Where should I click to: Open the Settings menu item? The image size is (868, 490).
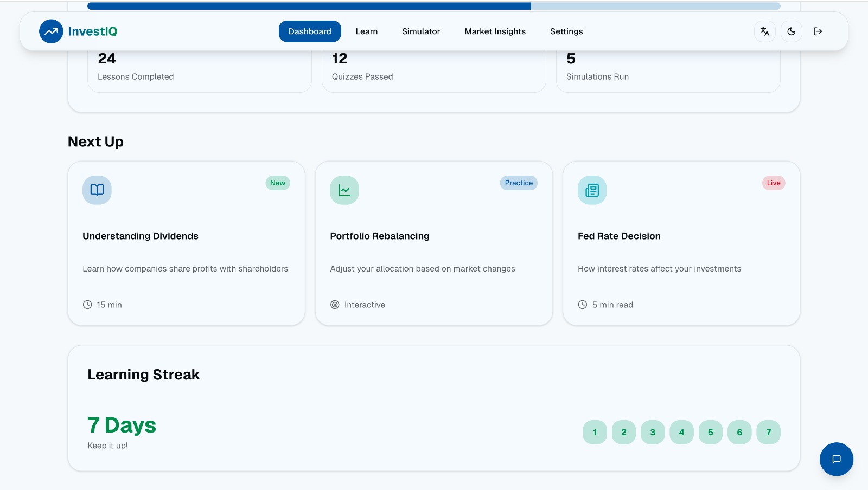click(566, 31)
